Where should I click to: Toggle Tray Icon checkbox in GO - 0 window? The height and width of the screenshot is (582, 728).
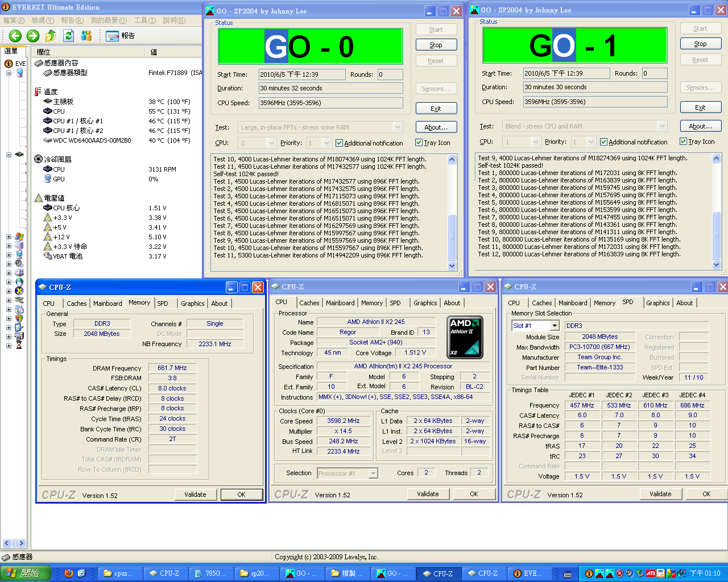(419, 143)
